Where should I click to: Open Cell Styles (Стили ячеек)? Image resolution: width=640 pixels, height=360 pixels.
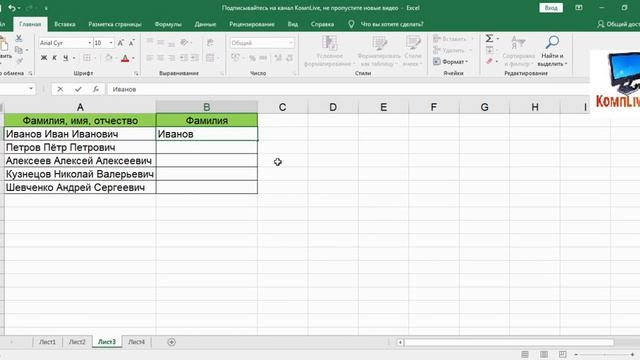coord(413,51)
